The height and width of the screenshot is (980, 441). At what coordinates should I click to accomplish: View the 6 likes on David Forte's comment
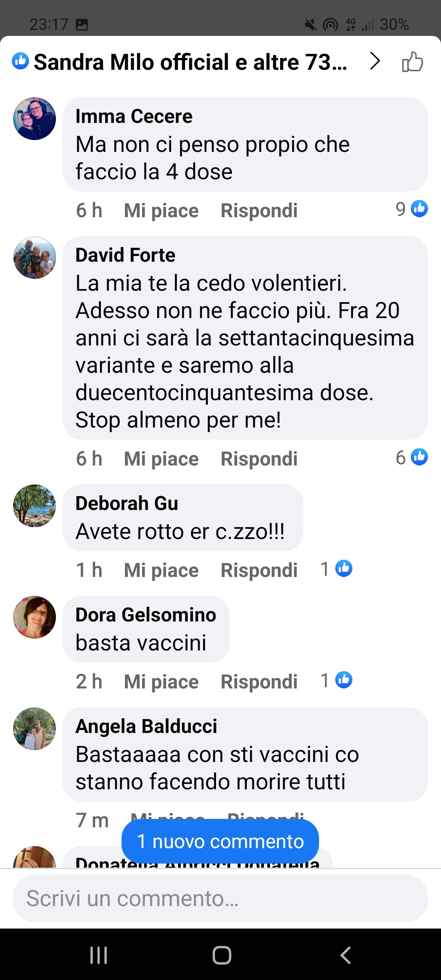pyautogui.click(x=412, y=457)
